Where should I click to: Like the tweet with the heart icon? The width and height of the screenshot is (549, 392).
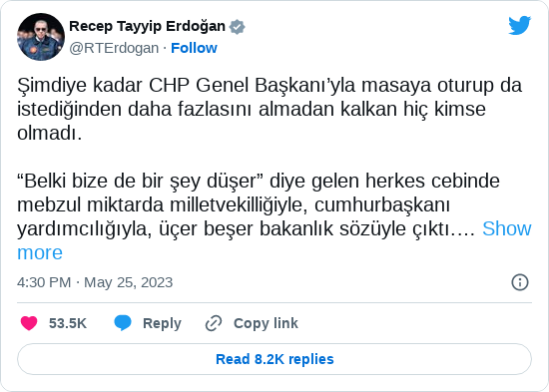29,323
